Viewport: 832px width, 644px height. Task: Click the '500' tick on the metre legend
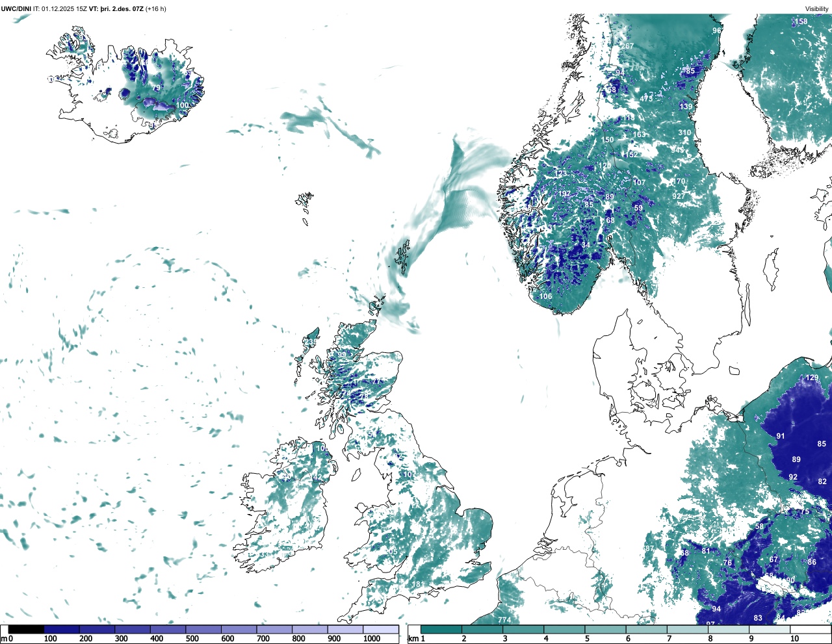(192, 639)
